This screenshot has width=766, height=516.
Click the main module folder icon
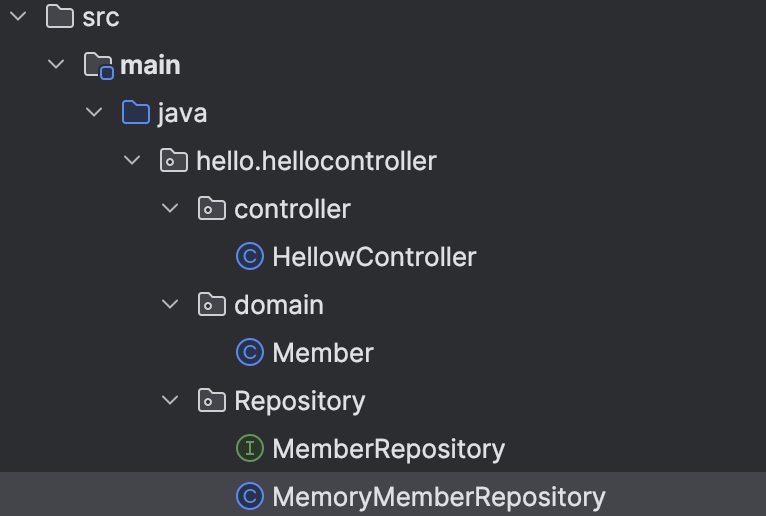pos(98,65)
